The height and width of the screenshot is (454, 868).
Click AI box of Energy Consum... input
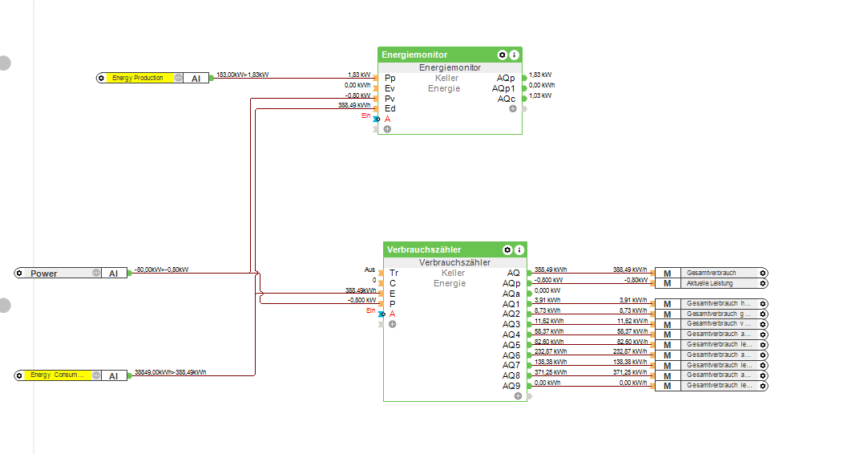click(x=114, y=376)
